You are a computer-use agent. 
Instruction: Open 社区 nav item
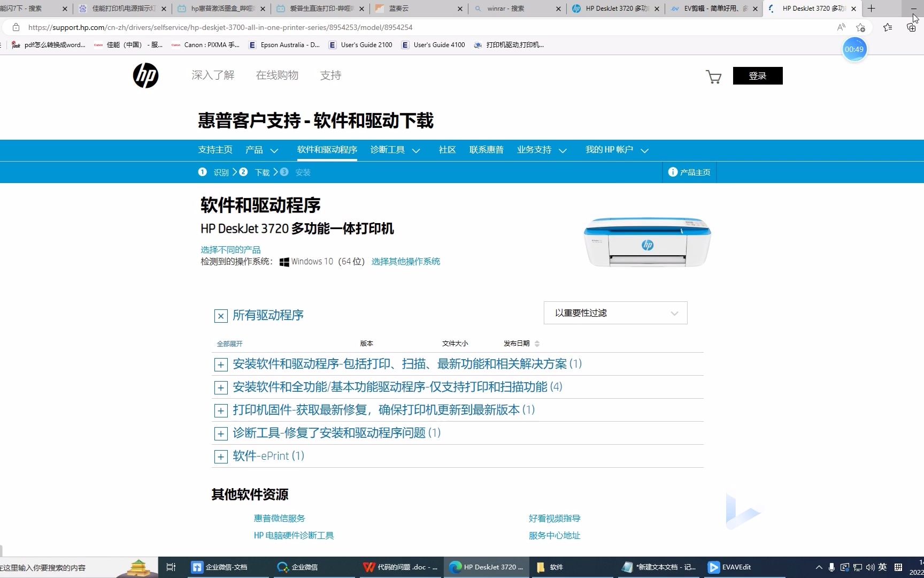(447, 150)
